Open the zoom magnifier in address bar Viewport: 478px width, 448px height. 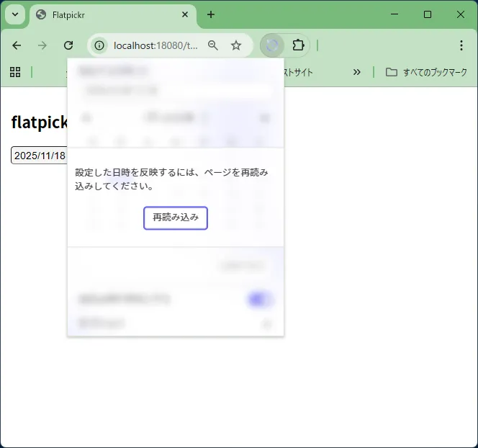tap(213, 45)
